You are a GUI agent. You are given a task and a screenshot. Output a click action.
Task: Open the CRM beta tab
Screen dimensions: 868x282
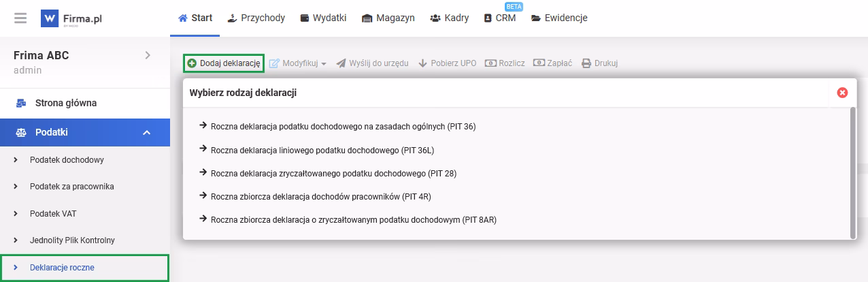click(499, 18)
